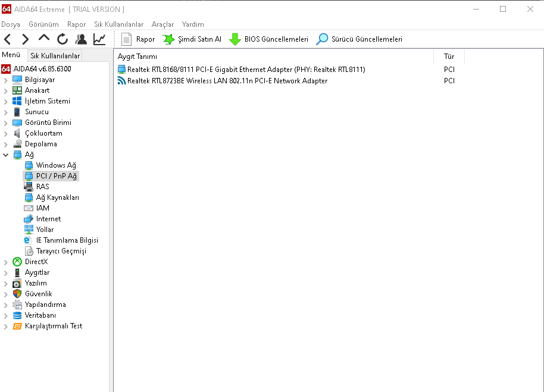Select Ağ Kaynakları tree item

click(x=58, y=197)
